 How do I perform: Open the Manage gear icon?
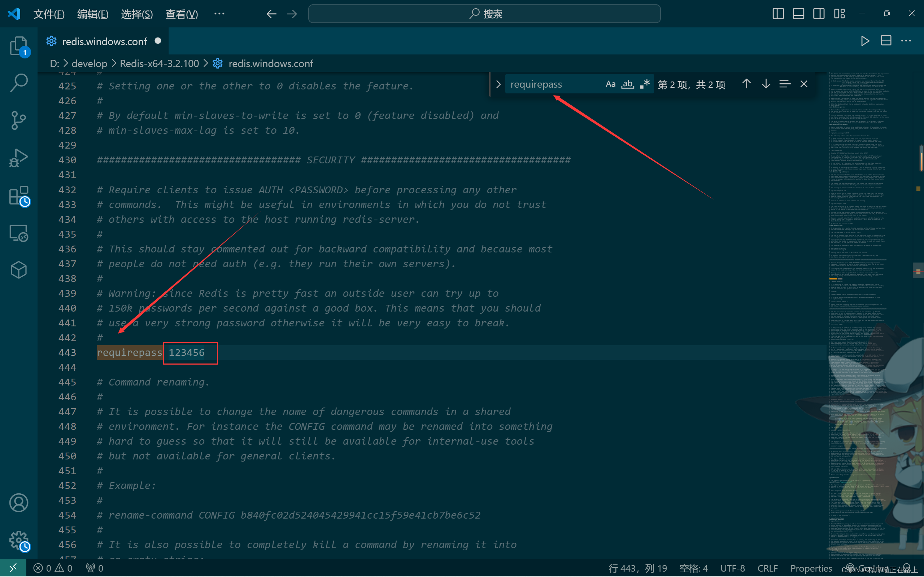tap(18, 540)
